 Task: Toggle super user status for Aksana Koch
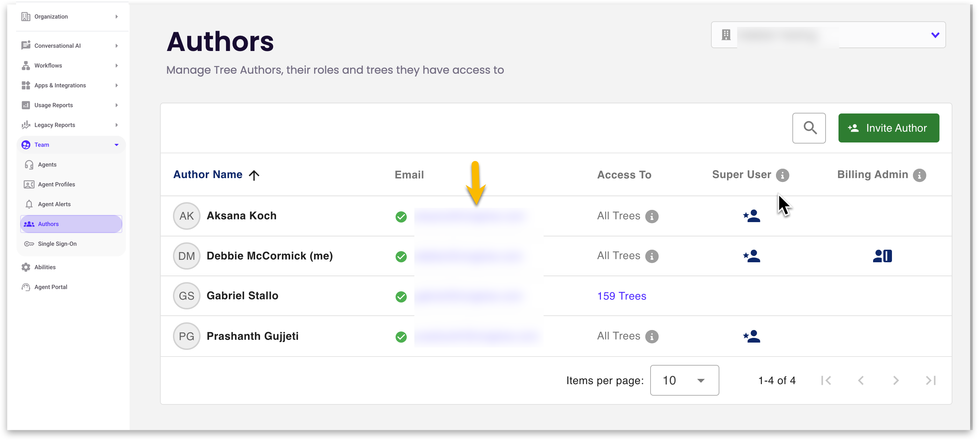pyautogui.click(x=752, y=216)
